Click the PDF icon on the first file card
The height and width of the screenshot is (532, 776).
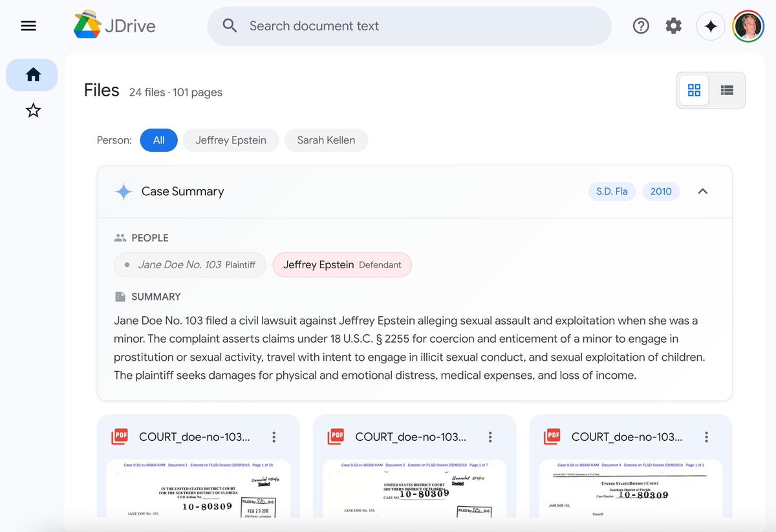(x=120, y=437)
